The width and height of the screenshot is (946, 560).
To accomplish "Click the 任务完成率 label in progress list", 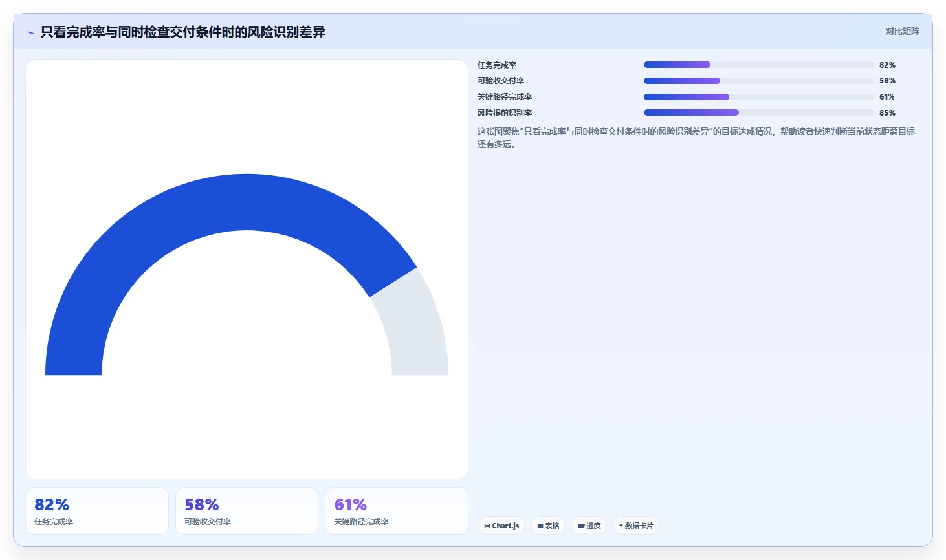I will pos(497,65).
